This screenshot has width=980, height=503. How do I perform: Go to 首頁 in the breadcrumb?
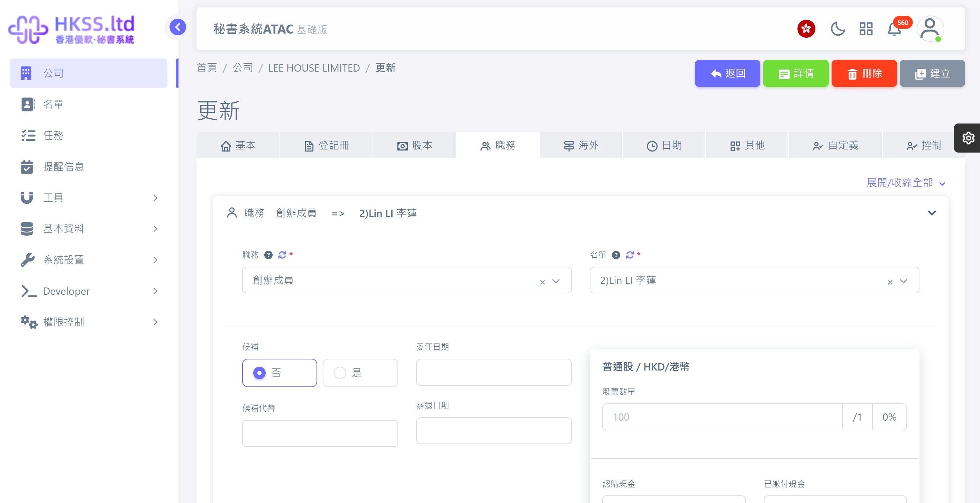207,68
